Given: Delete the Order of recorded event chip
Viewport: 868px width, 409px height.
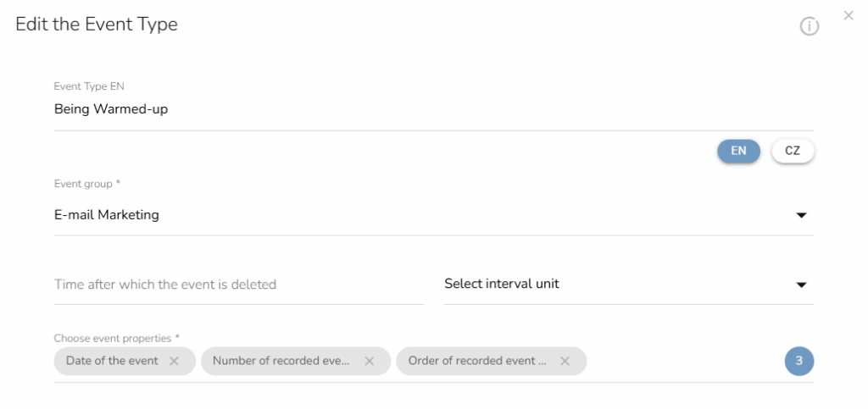Looking at the screenshot, I should click(565, 361).
